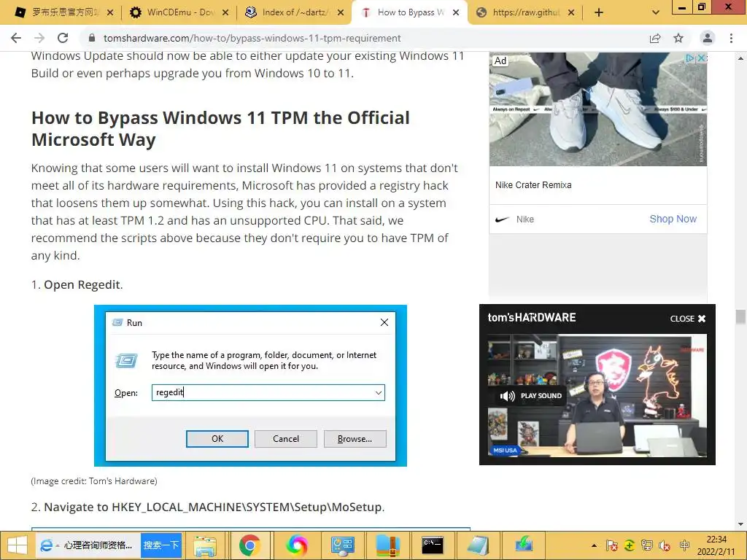Viewport: 747px width, 560px height.
Task: Switch to the Index of /~dartz tab
Action: (x=288, y=12)
